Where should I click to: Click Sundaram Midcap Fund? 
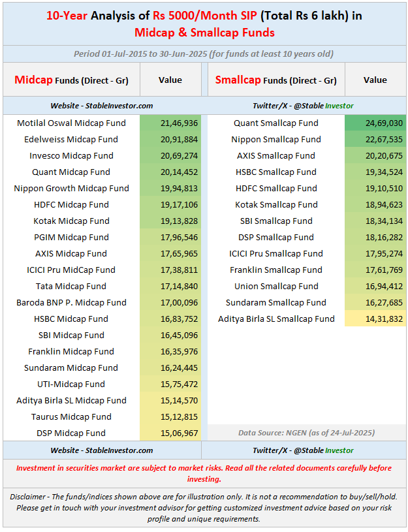point(71,368)
